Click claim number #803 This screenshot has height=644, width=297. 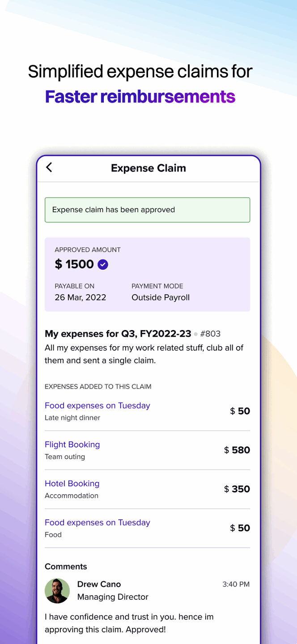pos(210,334)
